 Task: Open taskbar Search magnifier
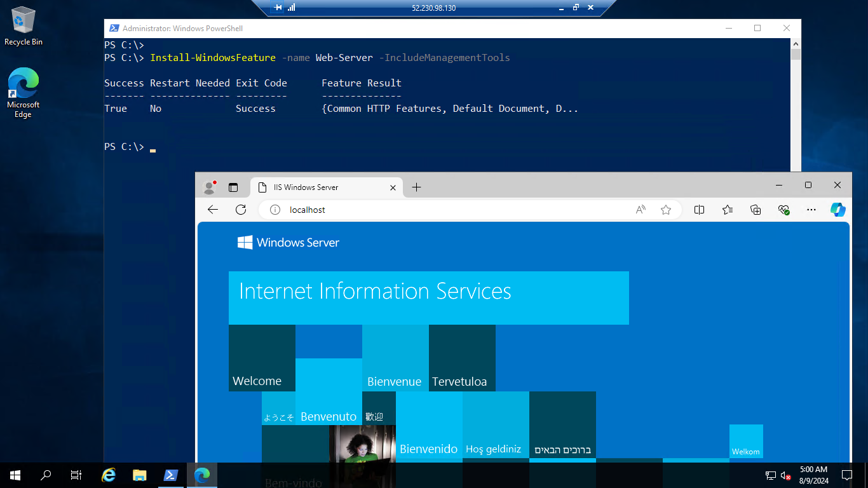pos(46,475)
